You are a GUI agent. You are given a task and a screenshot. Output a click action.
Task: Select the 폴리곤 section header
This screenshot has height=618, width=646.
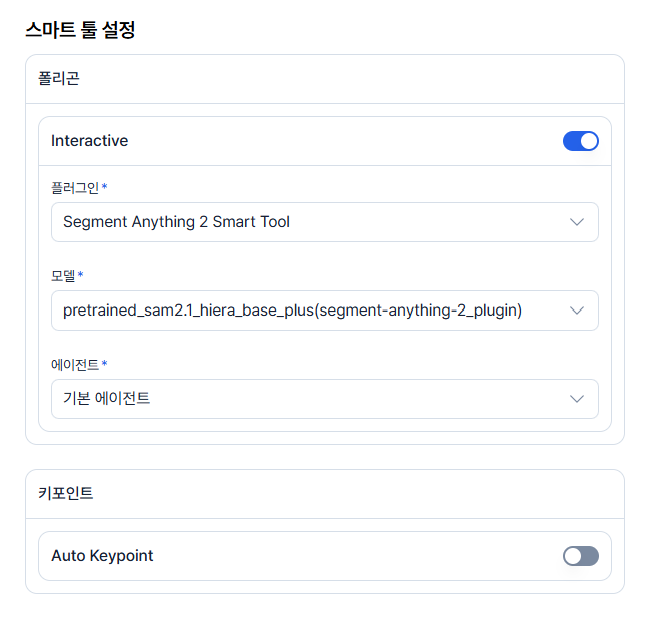pos(59,78)
